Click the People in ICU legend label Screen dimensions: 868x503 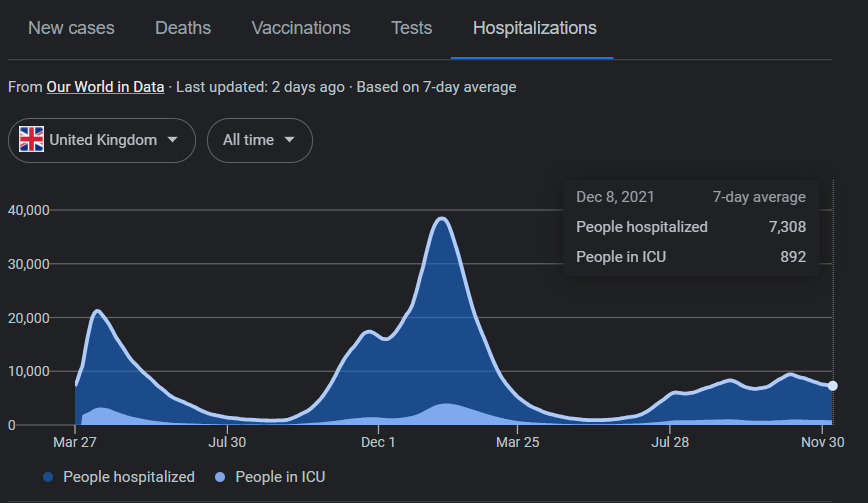280,477
